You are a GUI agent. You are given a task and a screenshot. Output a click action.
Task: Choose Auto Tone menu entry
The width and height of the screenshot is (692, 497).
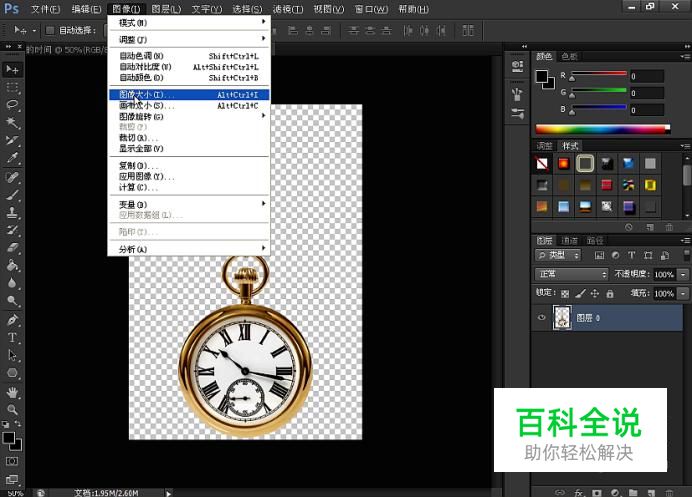pos(189,56)
